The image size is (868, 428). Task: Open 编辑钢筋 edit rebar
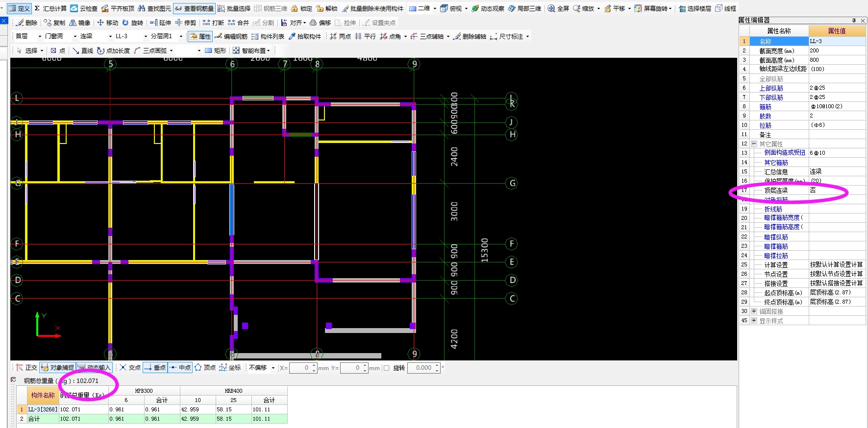[x=231, y=36]
